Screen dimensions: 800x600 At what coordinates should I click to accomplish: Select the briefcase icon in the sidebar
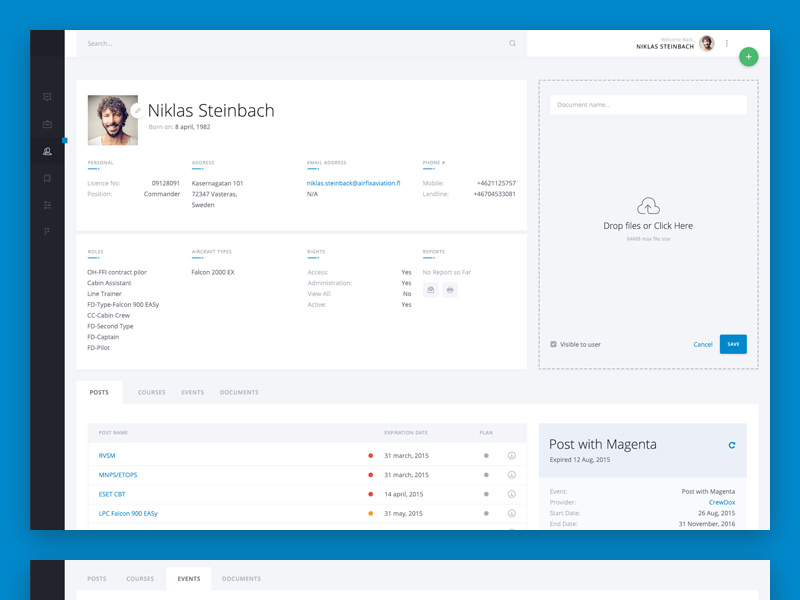(49, 125)
